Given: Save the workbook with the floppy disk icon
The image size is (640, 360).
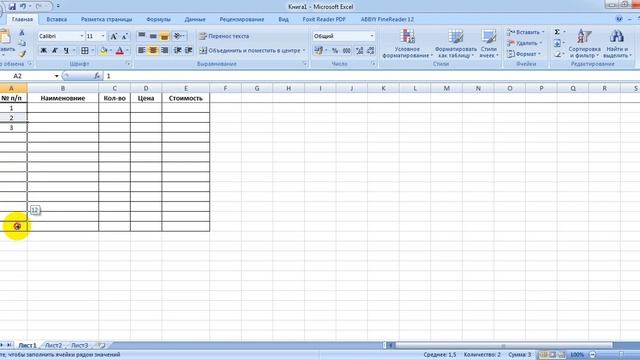Looking at the screenshot, I should click(12, 7).
